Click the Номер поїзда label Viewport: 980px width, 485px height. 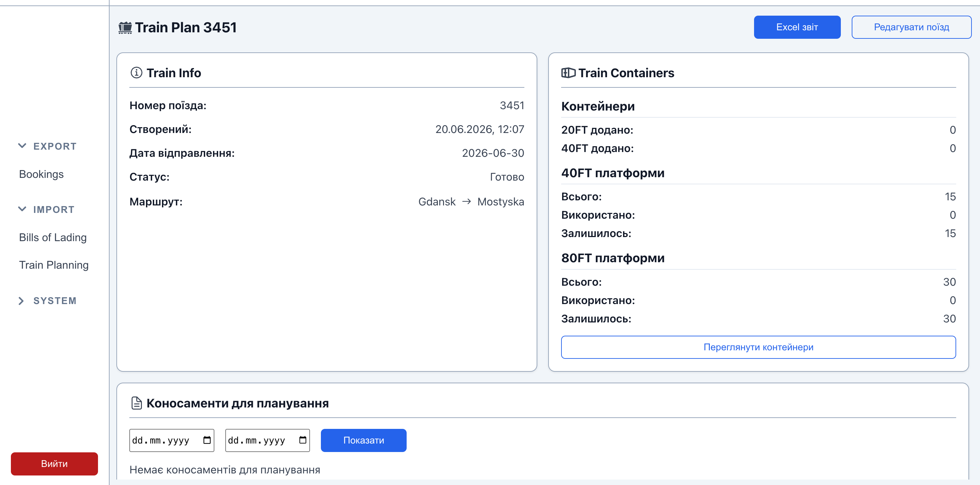(x=168, y=105)
